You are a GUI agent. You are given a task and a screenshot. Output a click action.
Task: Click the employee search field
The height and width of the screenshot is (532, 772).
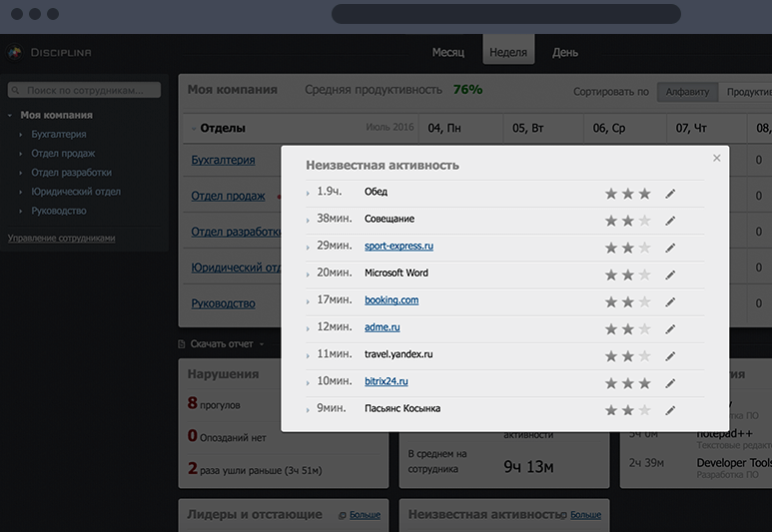click(84, 90)
